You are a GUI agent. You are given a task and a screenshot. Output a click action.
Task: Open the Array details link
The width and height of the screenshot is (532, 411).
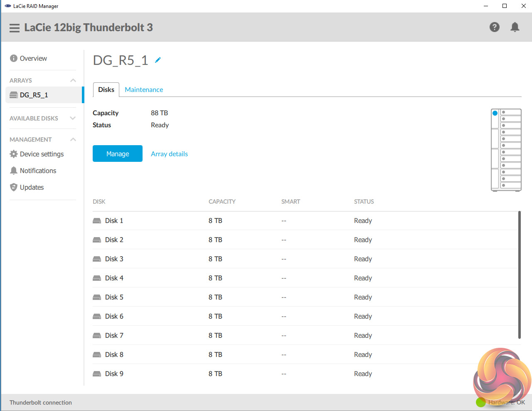pyautogui.click(x=169, y=154)
